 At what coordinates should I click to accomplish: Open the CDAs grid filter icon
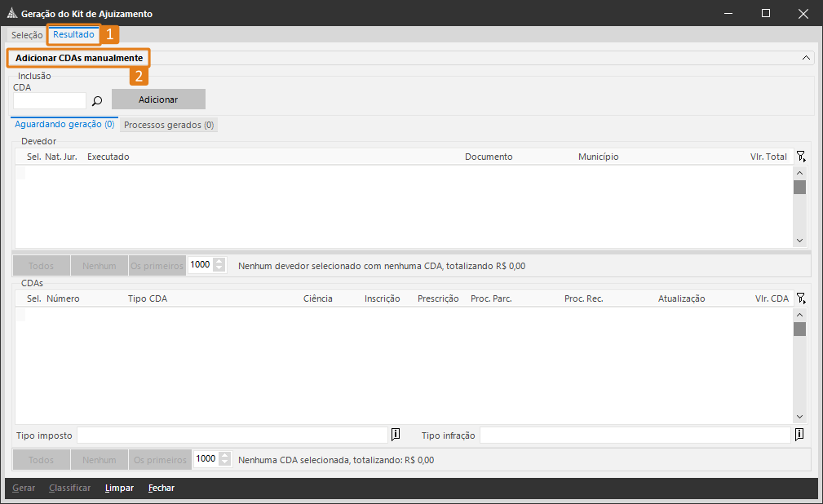[801, 298]
